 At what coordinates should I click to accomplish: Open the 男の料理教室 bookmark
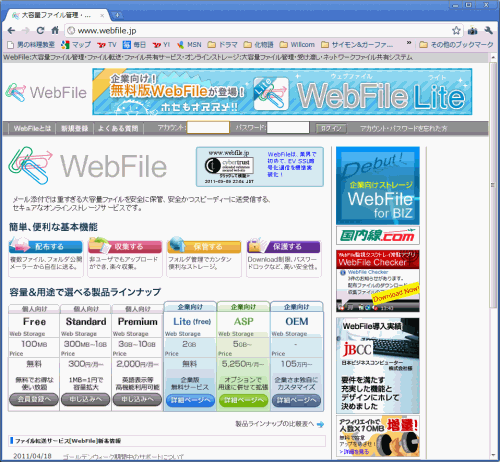[31, 45]
